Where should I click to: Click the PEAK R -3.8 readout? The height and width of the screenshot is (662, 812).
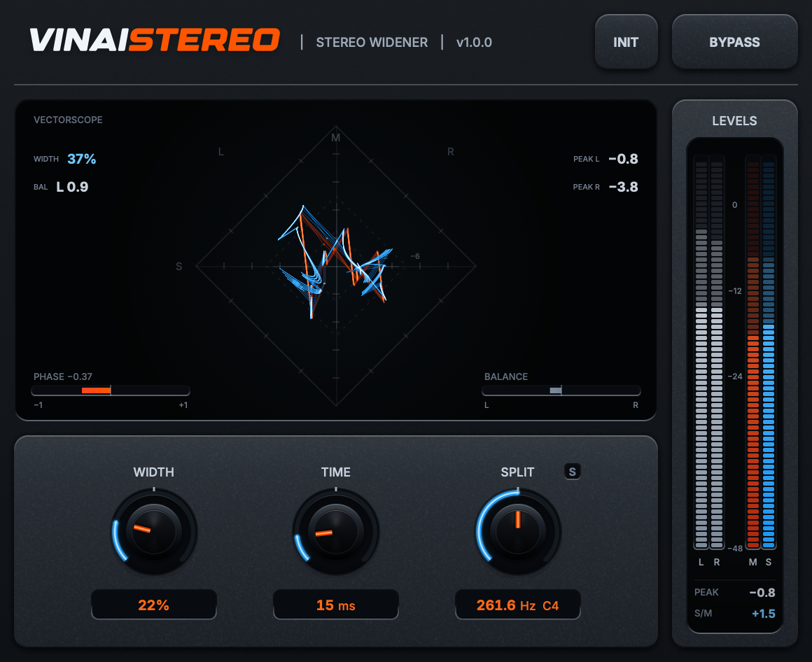pos(605,187)
